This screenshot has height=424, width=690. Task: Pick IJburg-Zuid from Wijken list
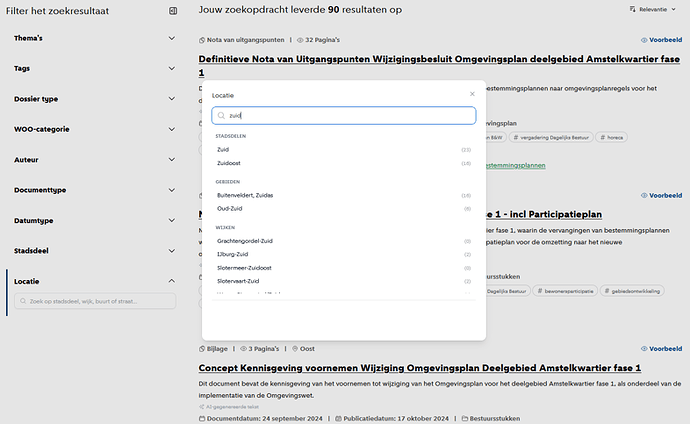pos(344,254)
